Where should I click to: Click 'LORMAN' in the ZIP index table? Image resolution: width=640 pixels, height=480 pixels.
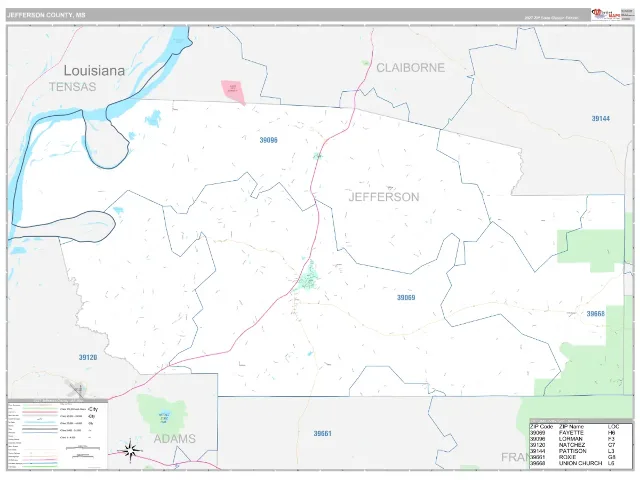click(x=570, y=439)
